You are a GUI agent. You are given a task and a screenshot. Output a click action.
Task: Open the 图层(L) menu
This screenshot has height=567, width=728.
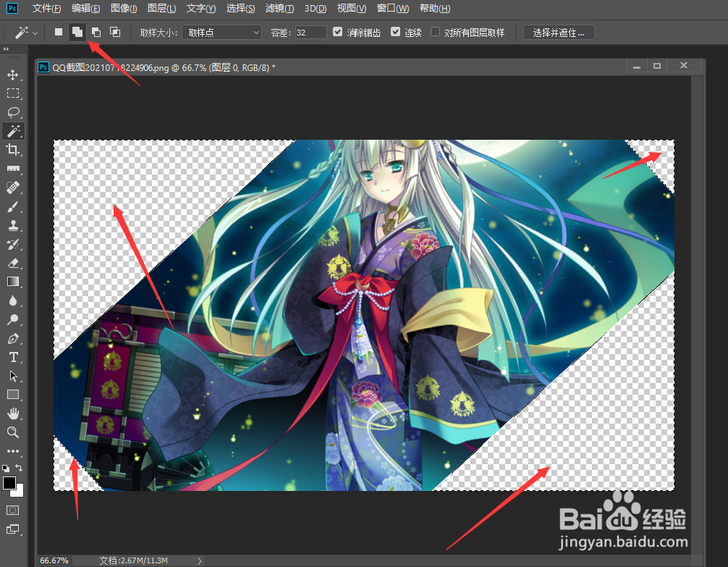161,9
